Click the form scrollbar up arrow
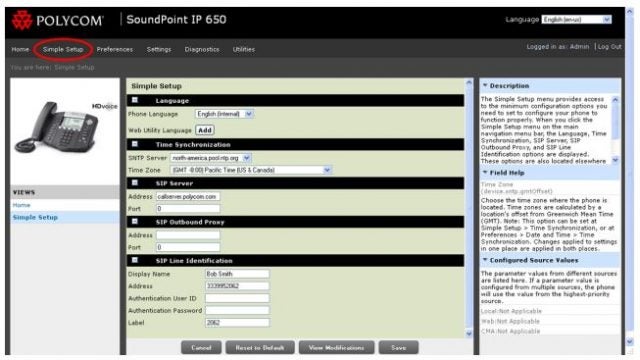This screenshot has height=360, width=640. (469, 83)
